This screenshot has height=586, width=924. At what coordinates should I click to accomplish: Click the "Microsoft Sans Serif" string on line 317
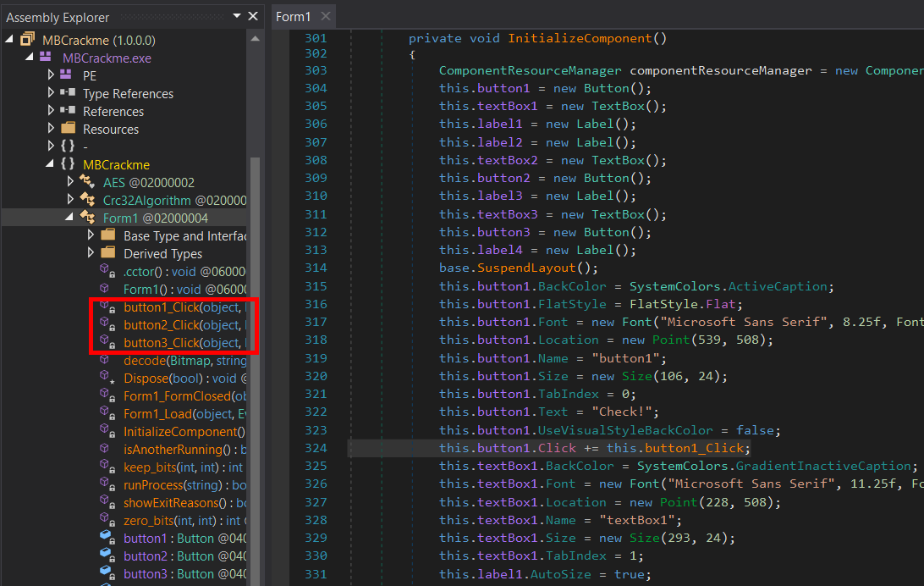(x=744, y=322)
